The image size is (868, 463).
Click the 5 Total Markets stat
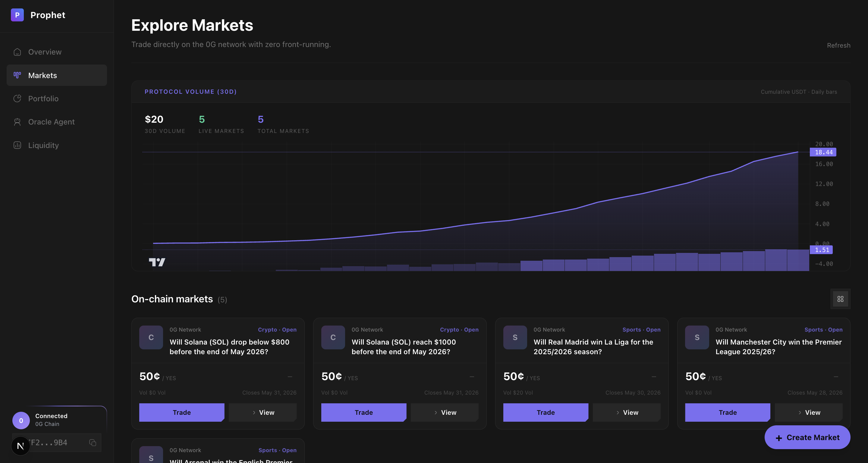click(x=283, y=124)
